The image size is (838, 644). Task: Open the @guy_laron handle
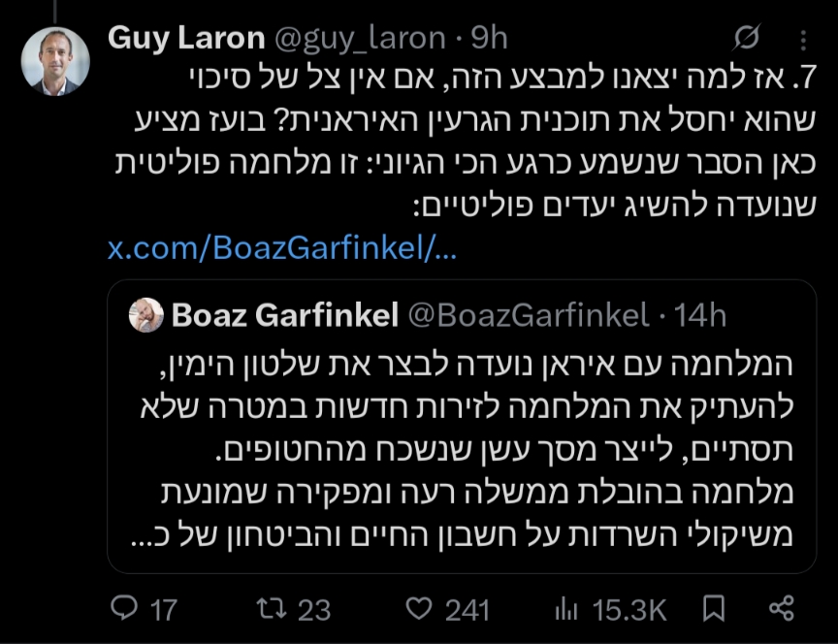(x=353, y=38)
